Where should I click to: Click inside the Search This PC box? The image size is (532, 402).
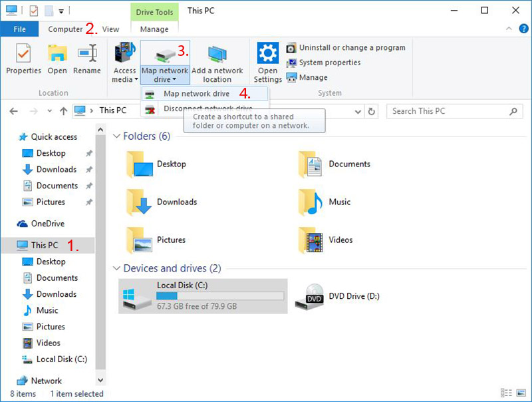pyautogui.click(x=455, y=111)
